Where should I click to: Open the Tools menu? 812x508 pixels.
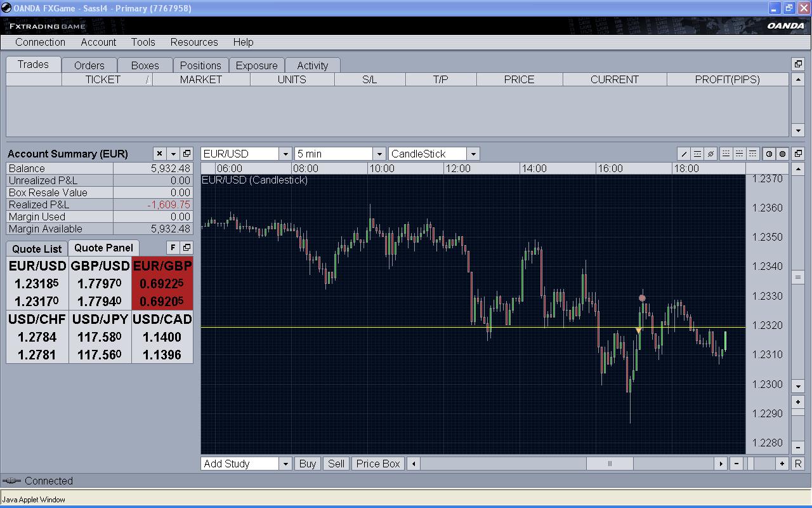(143, 42)
